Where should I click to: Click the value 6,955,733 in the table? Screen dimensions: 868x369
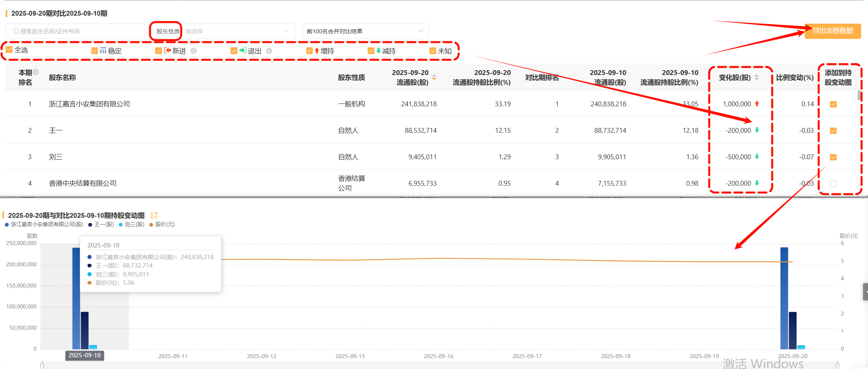pos(423,184)
